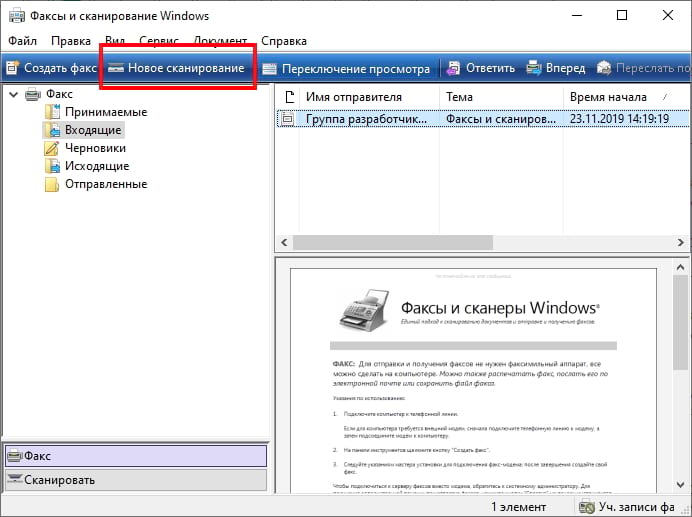This screenshot has height=517, width=692.
Task: Open the Исходящие folder
Action: click(x=96, y=166)
